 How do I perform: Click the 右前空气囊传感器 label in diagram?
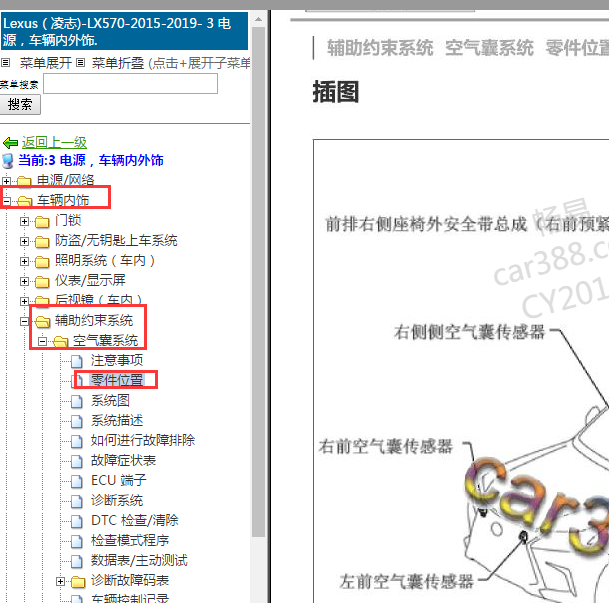coord(386,447)
